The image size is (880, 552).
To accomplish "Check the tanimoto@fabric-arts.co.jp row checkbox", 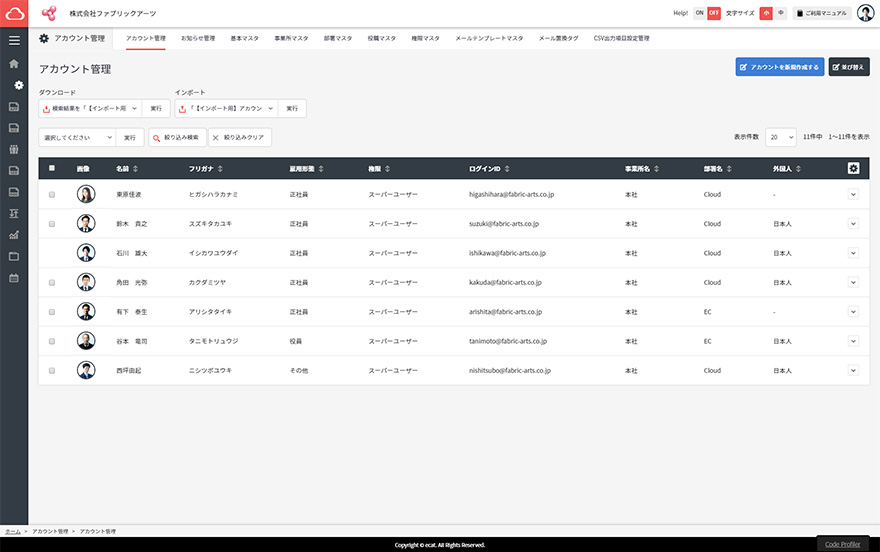I will pyautogui.click(x=52, y=341).
